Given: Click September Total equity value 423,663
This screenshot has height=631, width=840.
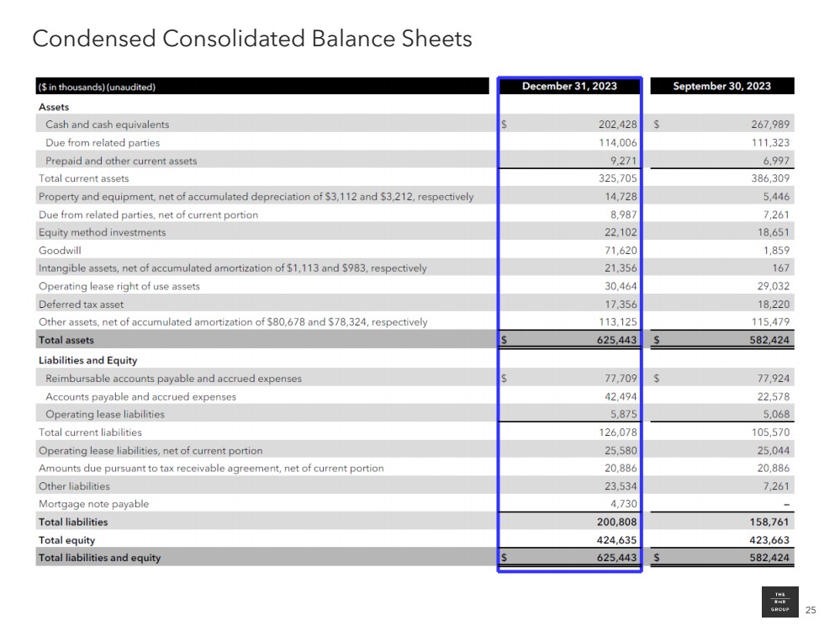Looking at the screenshot, I should pyautogui.click(x=767, y=540).
